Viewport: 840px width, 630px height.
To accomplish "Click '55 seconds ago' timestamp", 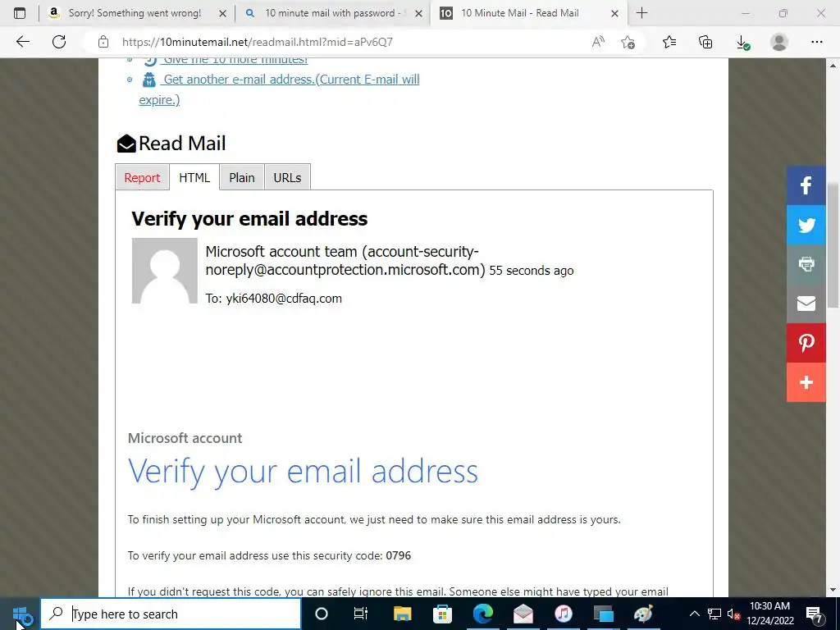I will pyautogui.click(x=532, y=271).
